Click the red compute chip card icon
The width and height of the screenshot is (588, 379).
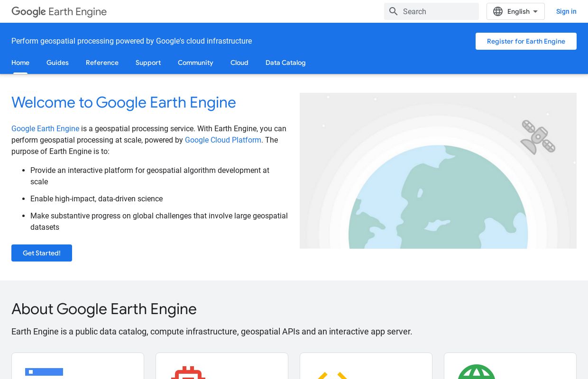[x=188, y=372]
